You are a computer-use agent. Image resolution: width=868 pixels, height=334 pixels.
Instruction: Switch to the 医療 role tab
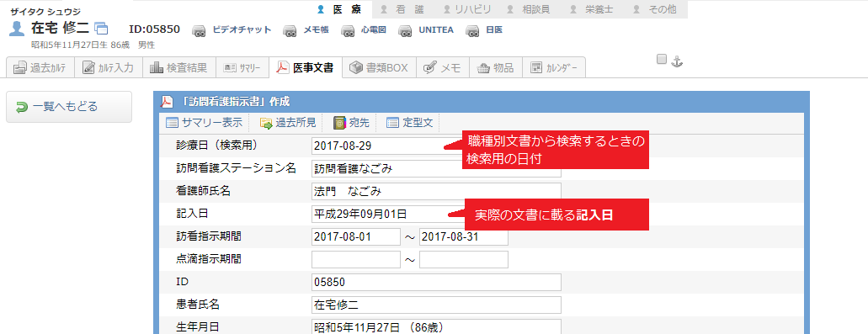tap(339, 9)
